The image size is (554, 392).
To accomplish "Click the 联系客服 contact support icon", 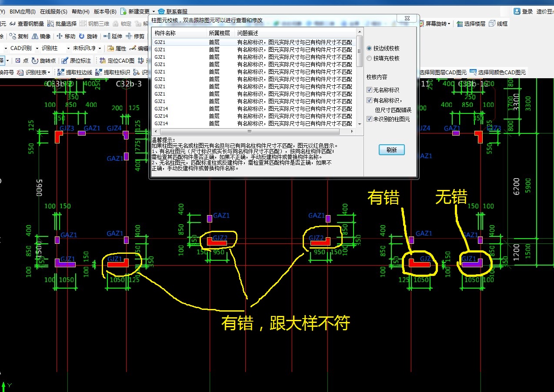I will [161, 12].
